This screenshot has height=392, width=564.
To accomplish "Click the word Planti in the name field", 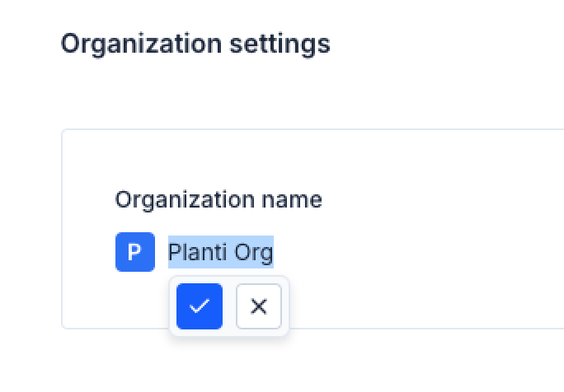I will point(197,252).
